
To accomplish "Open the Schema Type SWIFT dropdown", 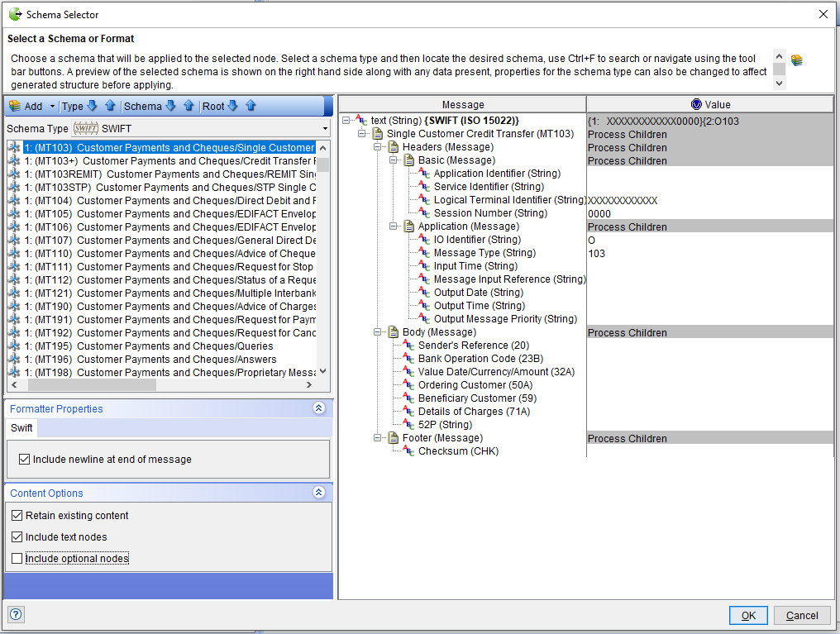I will (x=325, y=129).
